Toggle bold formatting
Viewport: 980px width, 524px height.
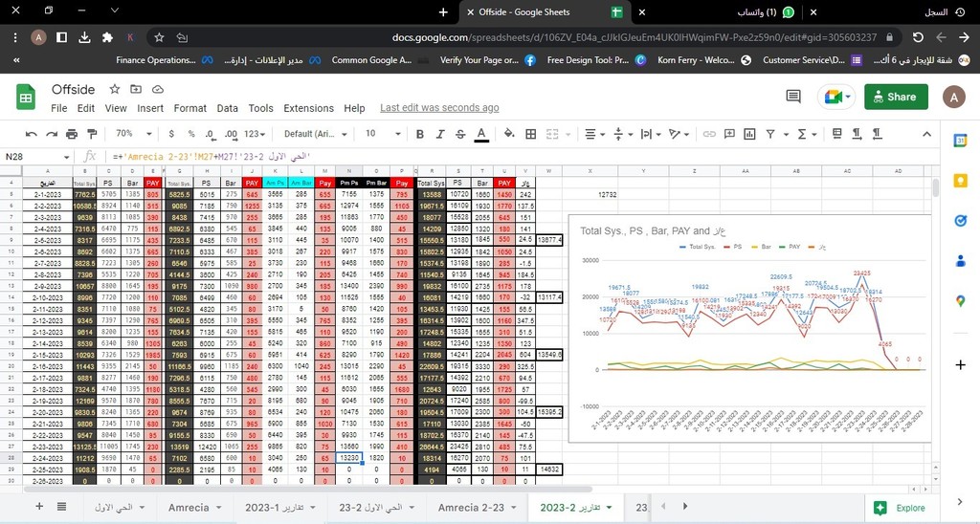(x=420, y=134)
